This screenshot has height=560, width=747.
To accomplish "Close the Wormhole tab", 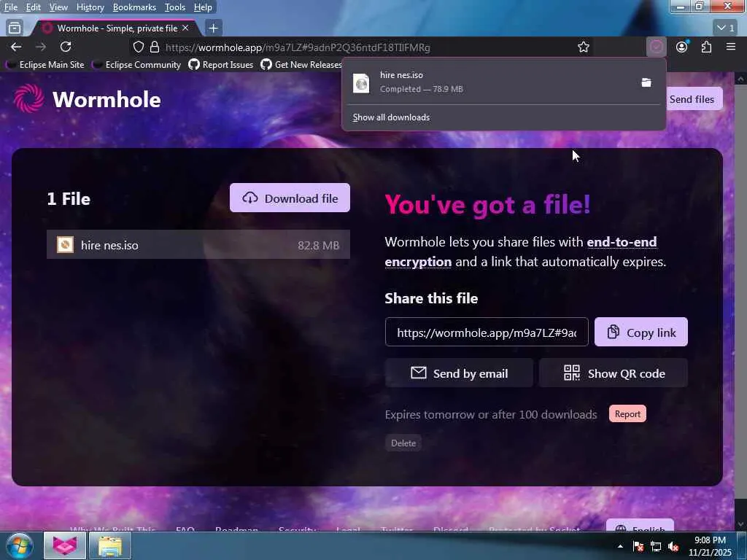I will (x=185, y=28).
